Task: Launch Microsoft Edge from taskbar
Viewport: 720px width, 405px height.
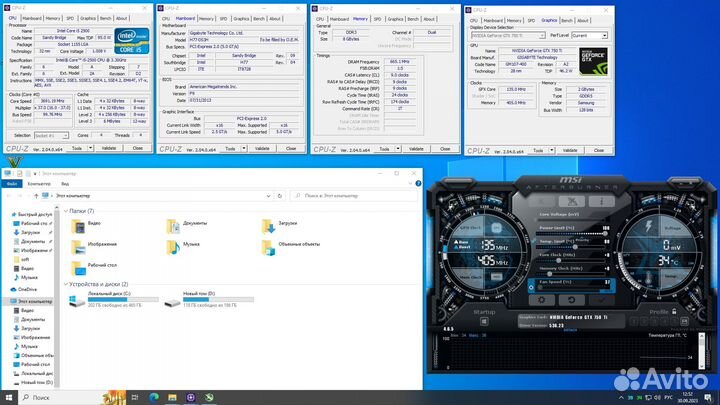Action: [x=153, y=397]
